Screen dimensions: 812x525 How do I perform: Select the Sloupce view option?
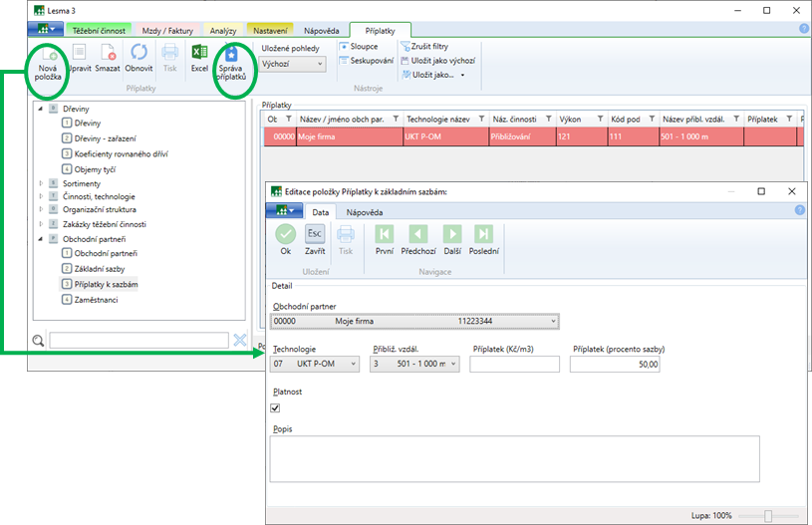click(x=359, y=46)
